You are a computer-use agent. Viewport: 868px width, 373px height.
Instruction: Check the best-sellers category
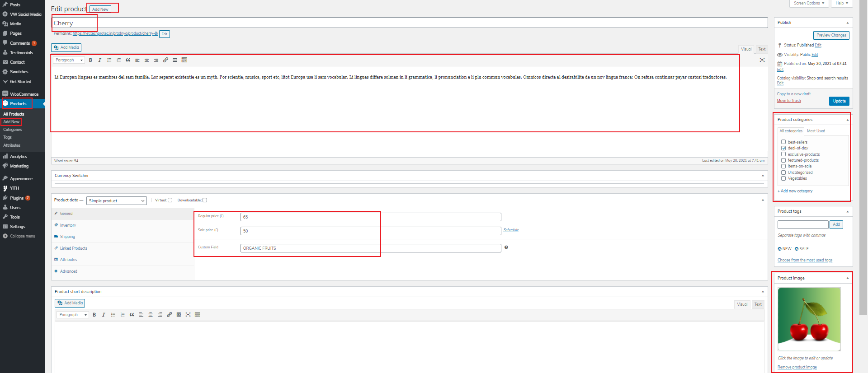point(783,142)
